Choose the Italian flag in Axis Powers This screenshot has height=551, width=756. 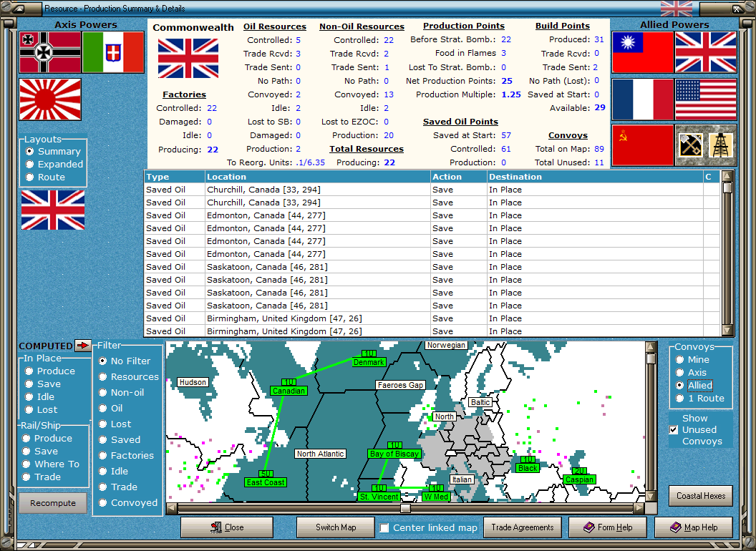tap(112, 52)
